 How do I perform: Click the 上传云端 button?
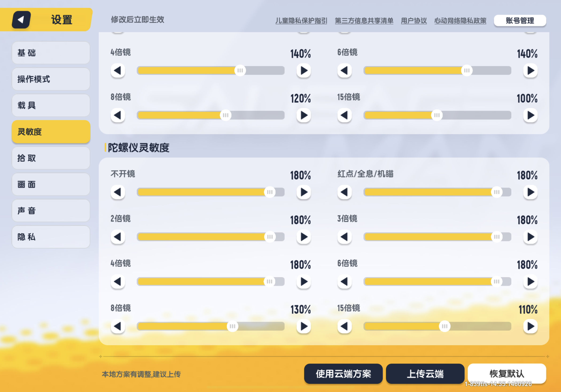[425, 374]
